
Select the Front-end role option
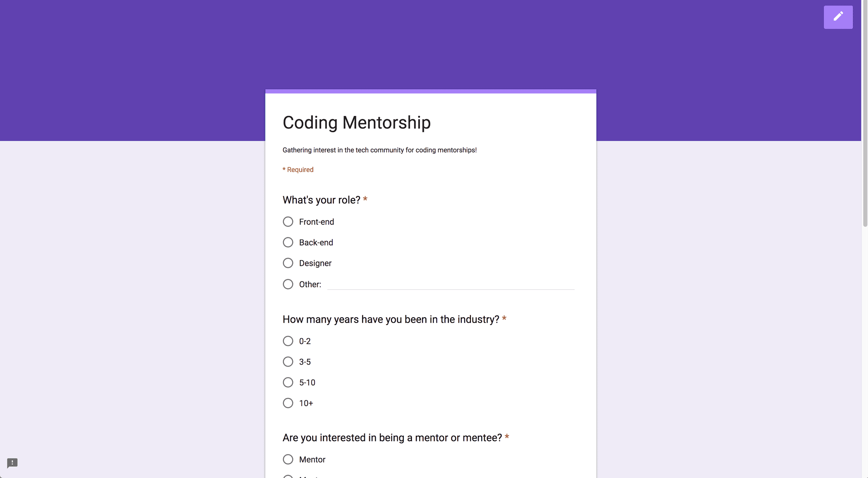pyautogui.click(x=288, y=221)
